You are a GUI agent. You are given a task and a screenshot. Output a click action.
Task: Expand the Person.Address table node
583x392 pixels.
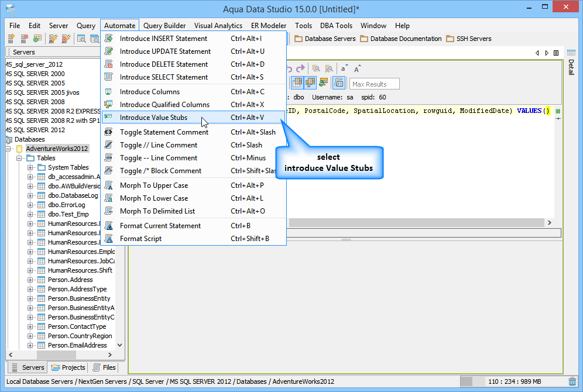(30, 280)
